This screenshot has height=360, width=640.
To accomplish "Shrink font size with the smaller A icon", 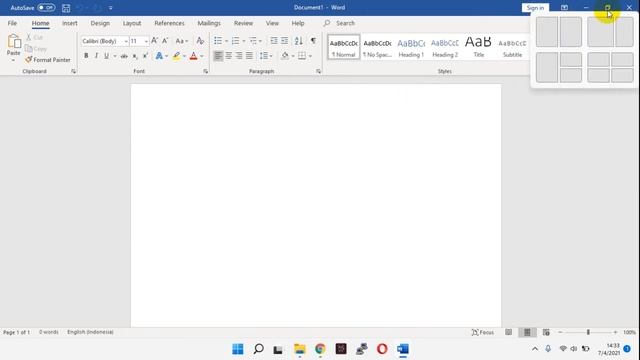I will point(165,41).
